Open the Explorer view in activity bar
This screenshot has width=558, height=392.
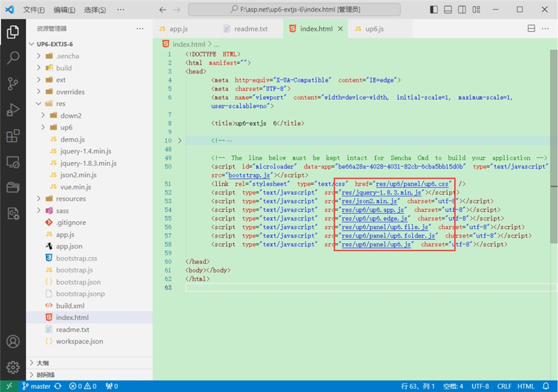[13, 32]
